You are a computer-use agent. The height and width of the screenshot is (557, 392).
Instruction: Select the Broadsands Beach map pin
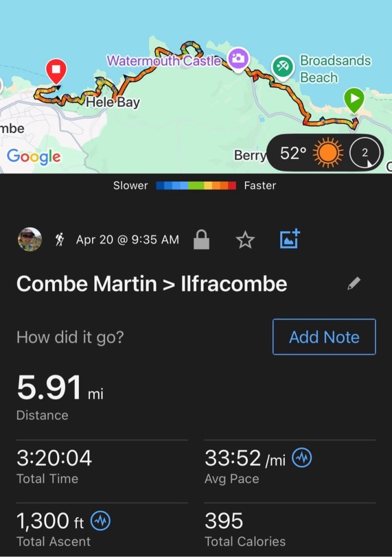[x=282, y=68]
